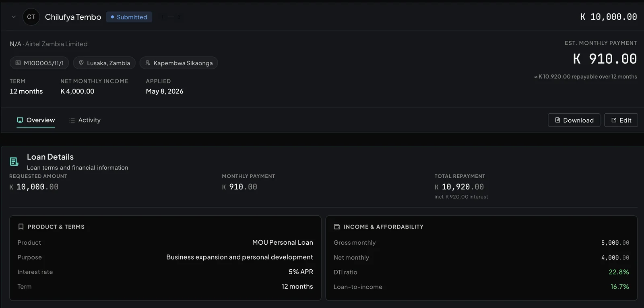644x308 pixels.
Task: Download the loan application
Action: point(574,120)
